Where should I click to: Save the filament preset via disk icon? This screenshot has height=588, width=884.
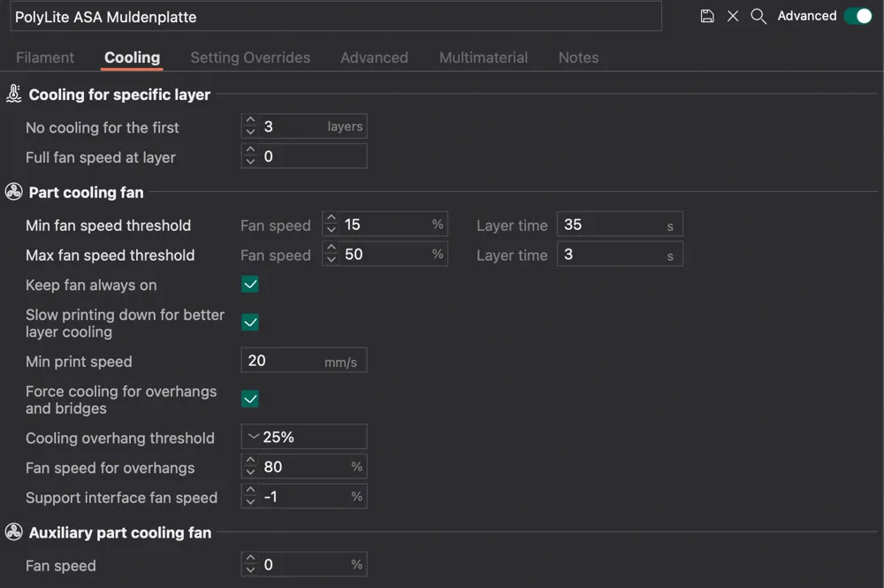[x=707, y=16]
